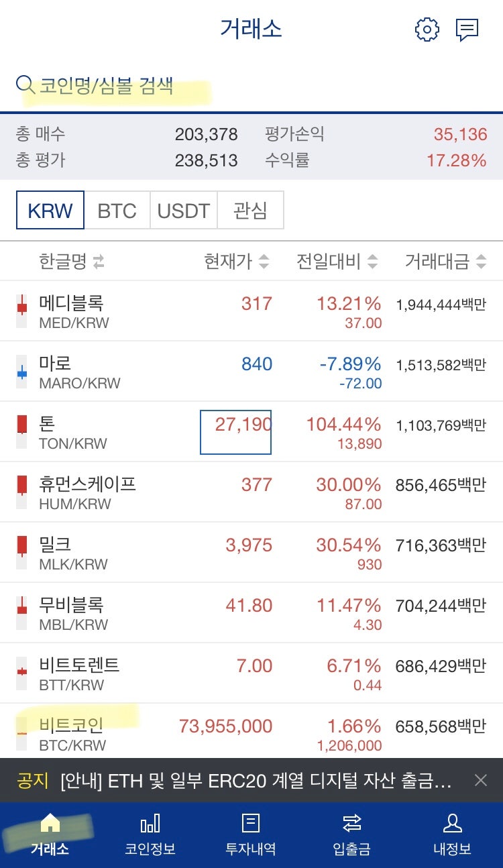This screenshot has height=868, width=503.
Task: Open 내정보 profile icon
Action: coord(452,823)
